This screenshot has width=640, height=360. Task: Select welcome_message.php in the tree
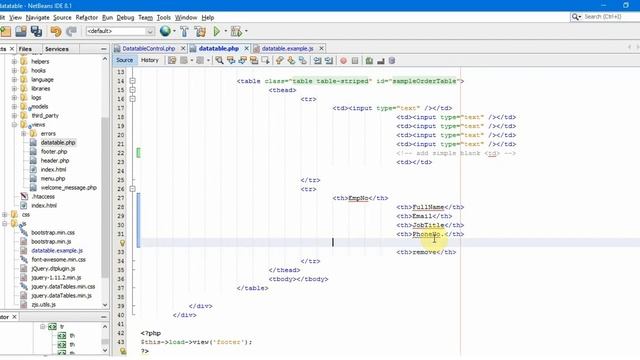[69, 188]
